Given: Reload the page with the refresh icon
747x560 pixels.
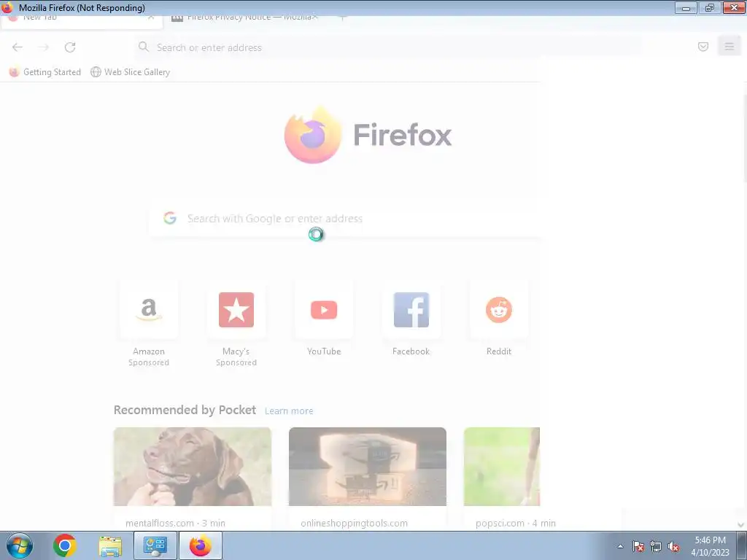Looking at the screenshot, I should click(70, 47).
